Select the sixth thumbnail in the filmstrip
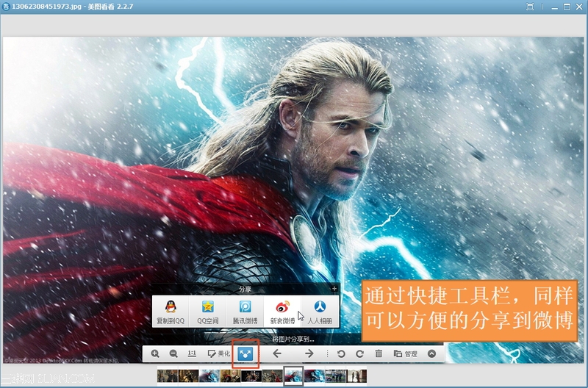 (272, 376)
